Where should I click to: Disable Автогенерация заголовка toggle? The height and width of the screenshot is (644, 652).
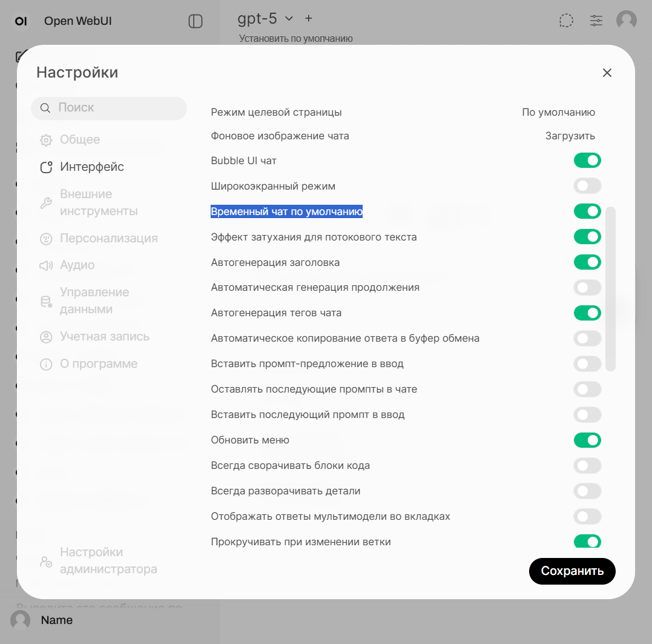click(587, 262)
